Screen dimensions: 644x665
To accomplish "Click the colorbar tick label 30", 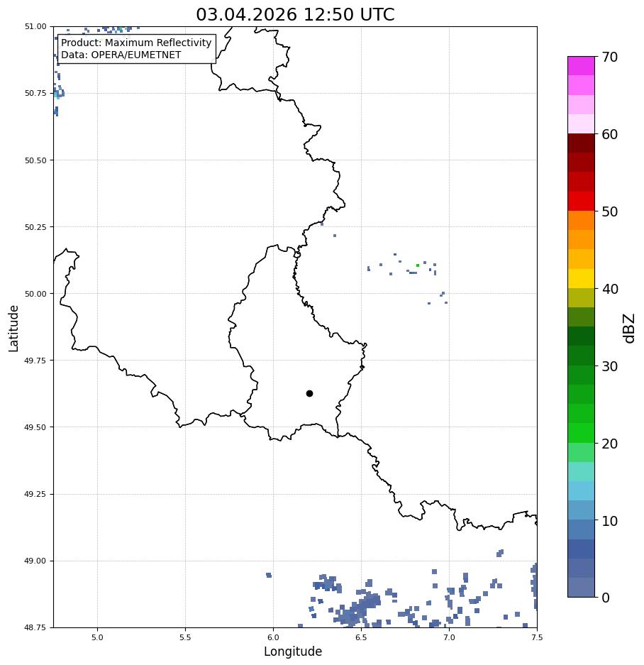I will (610, 366).
